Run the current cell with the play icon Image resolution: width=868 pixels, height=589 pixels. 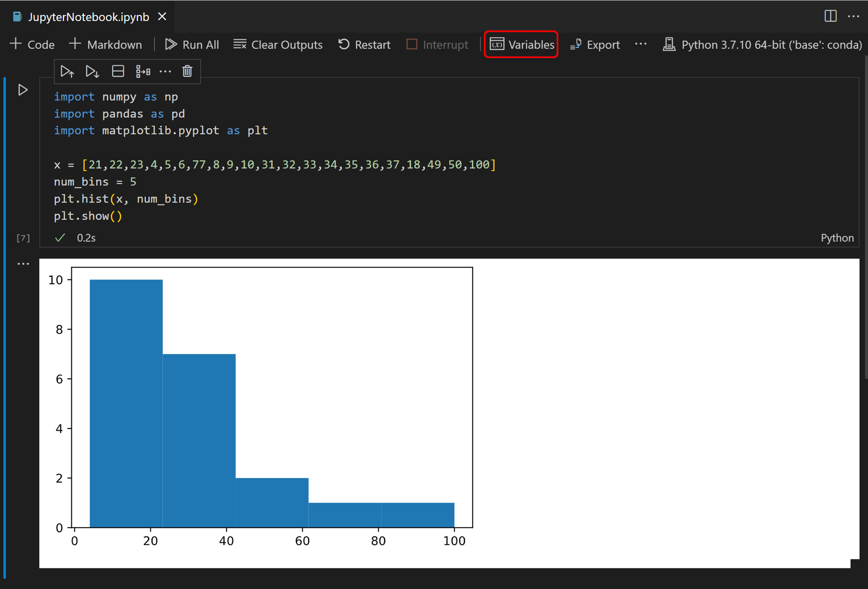click(x=22, y=90)
